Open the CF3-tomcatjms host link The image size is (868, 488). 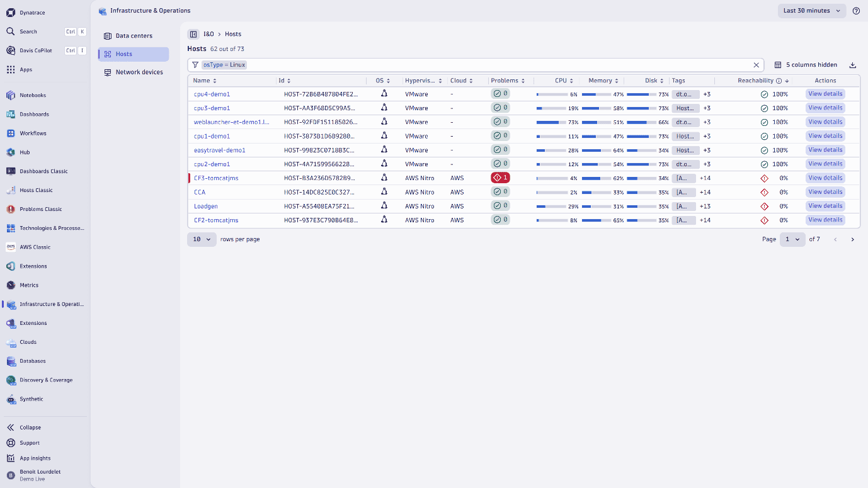click(216, 178)
